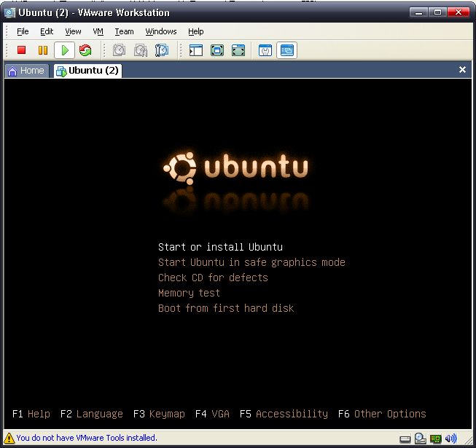476x448 pixels.
Task: Click F2 Language option
Action: pos(92,414)
